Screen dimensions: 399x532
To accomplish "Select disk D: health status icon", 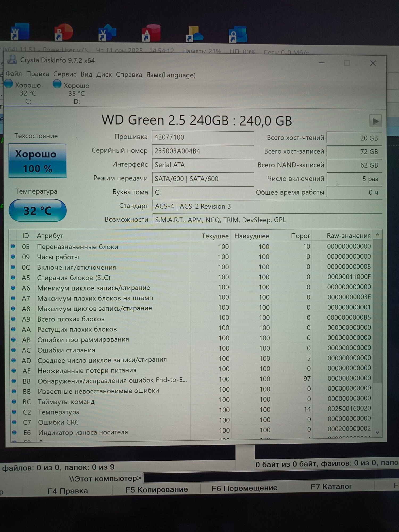I will click(57, 84).
